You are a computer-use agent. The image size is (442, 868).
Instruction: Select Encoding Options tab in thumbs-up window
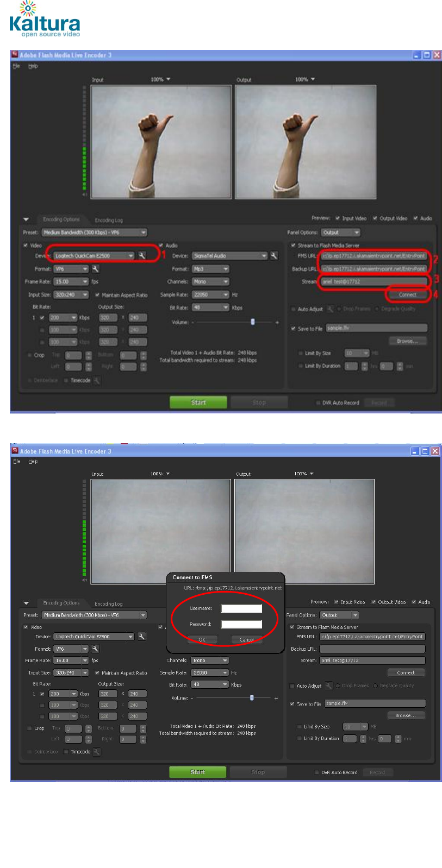[61, 219]
